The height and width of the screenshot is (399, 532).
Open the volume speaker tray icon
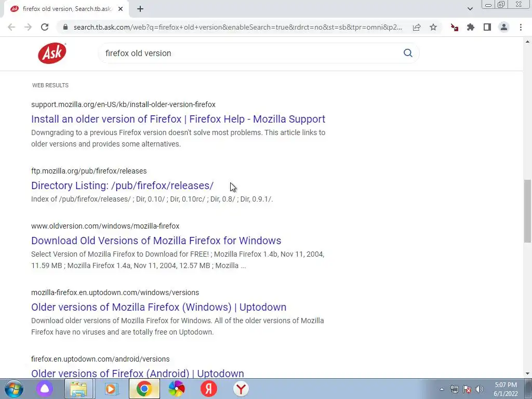click(x=480, y=389)
